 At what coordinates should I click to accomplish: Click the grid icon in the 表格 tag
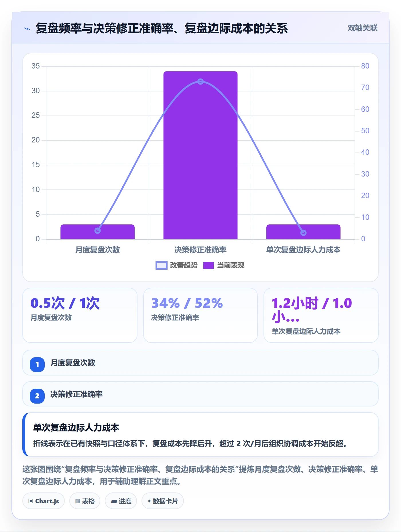coord(78,501)
